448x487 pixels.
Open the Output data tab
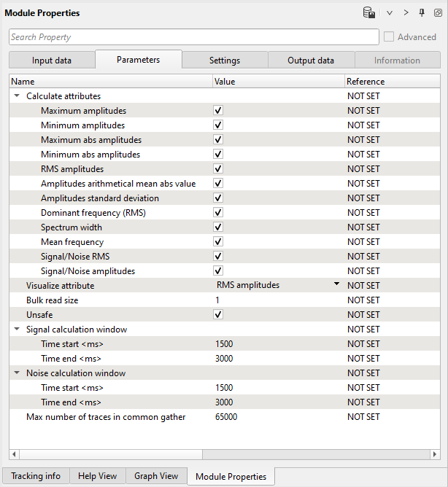click(x=311, y=61)
